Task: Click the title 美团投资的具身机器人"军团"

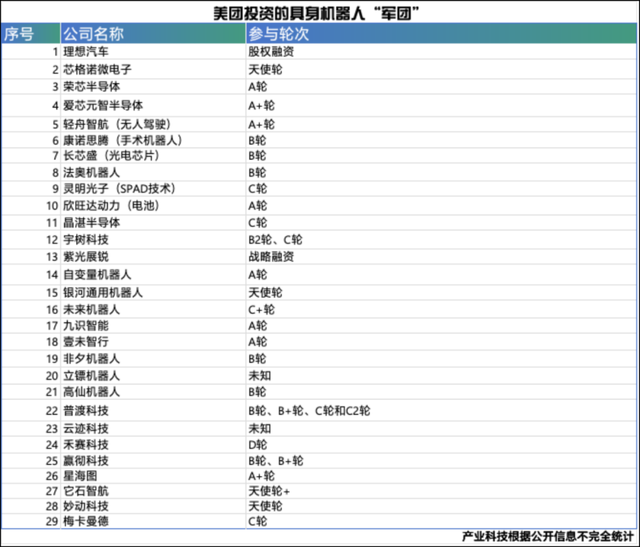Action: pyautogui.click(x=317, y=13)
